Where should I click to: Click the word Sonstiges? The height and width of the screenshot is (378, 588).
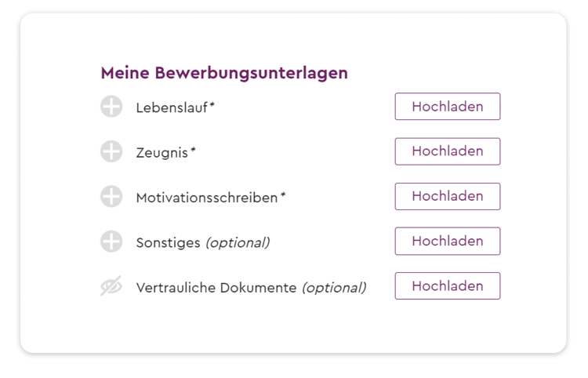tap(168, 243)
